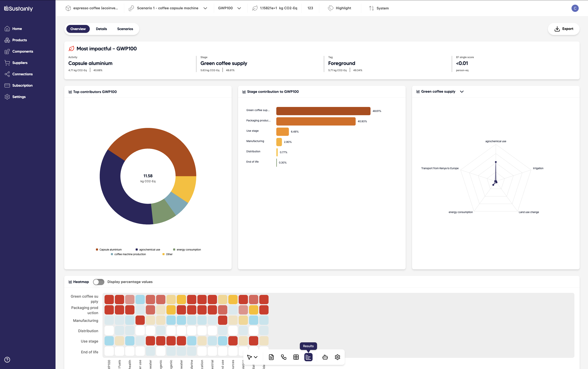
Task: Click the System sort button
Action: click(x=379, y=8)
